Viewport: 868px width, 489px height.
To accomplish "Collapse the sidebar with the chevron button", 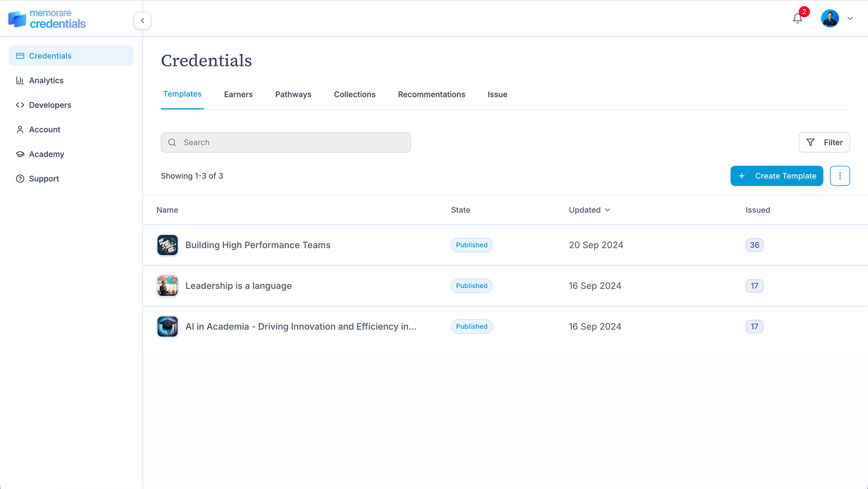I will tap(142, 21).
